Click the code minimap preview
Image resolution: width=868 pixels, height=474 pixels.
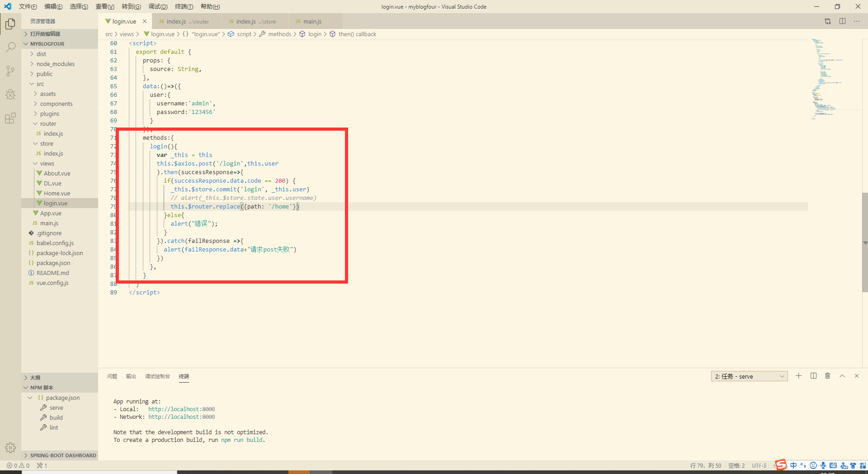tap(827, 79)
